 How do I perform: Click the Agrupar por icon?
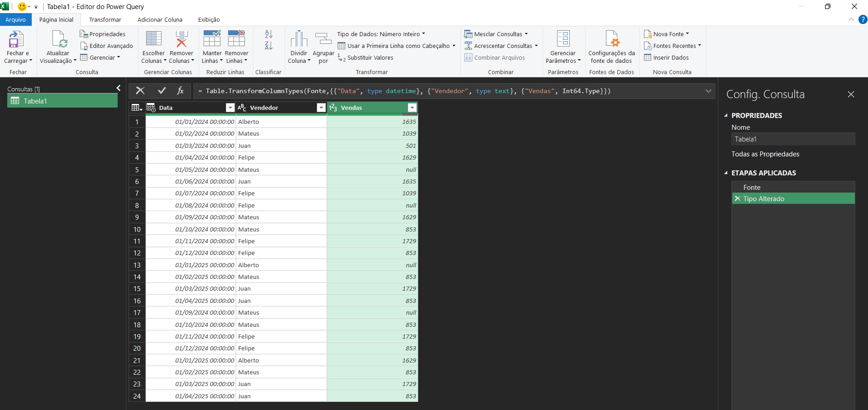323,39
